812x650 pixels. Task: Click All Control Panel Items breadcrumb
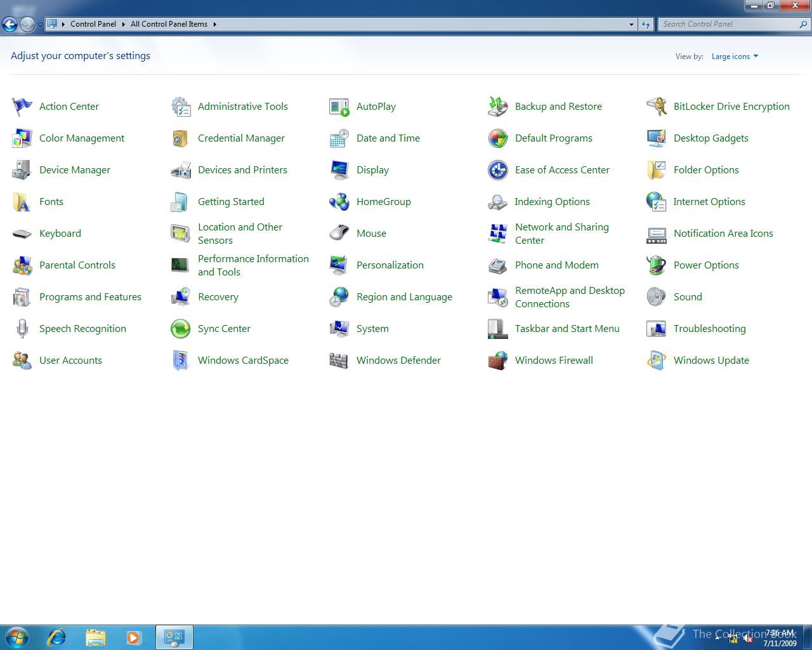click(x=169, y=24)
